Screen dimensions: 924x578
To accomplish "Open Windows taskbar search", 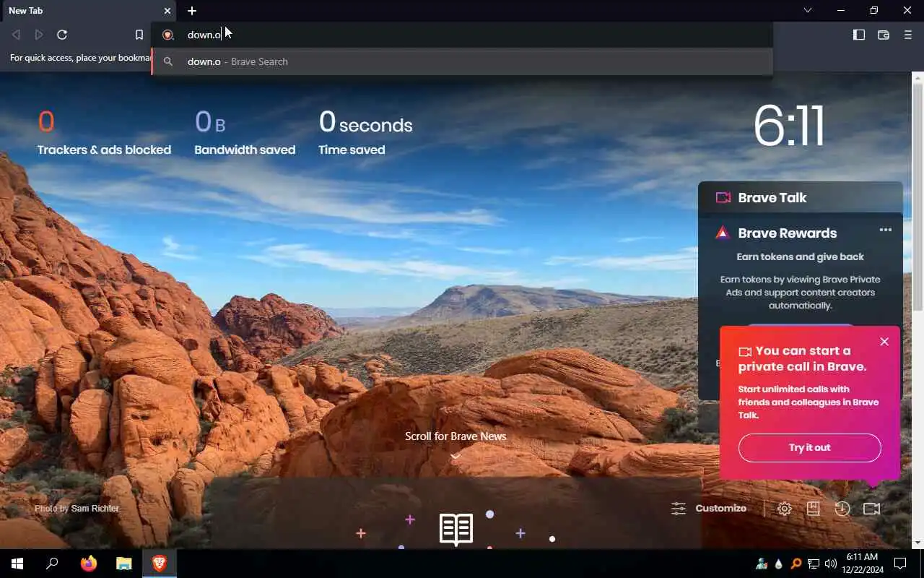I will point(52,564).
